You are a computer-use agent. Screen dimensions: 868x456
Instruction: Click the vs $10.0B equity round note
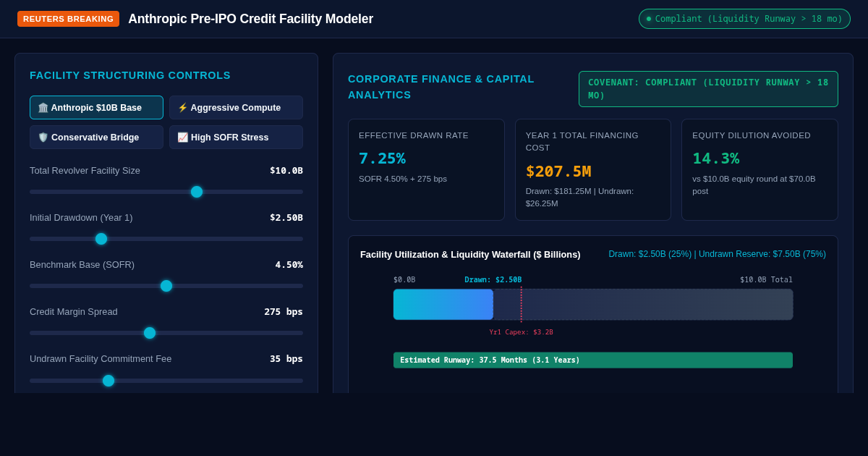754,185
